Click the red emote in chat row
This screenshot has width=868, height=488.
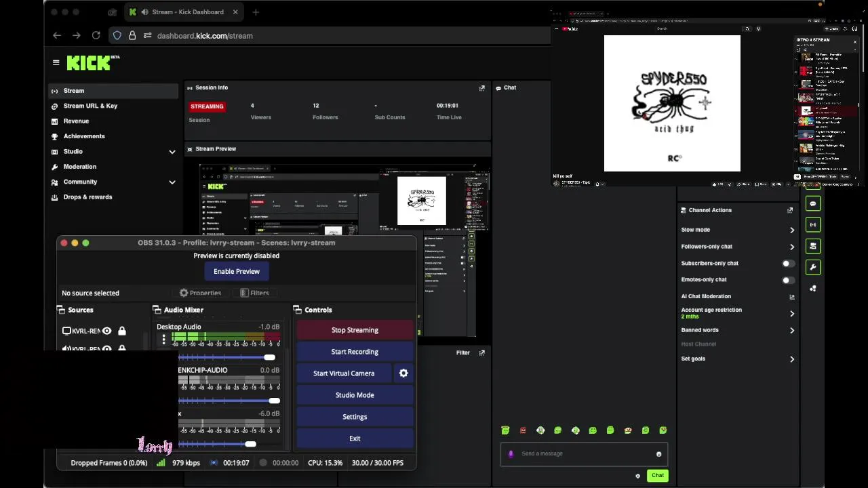pyautogui.click(x=523, y=430)
